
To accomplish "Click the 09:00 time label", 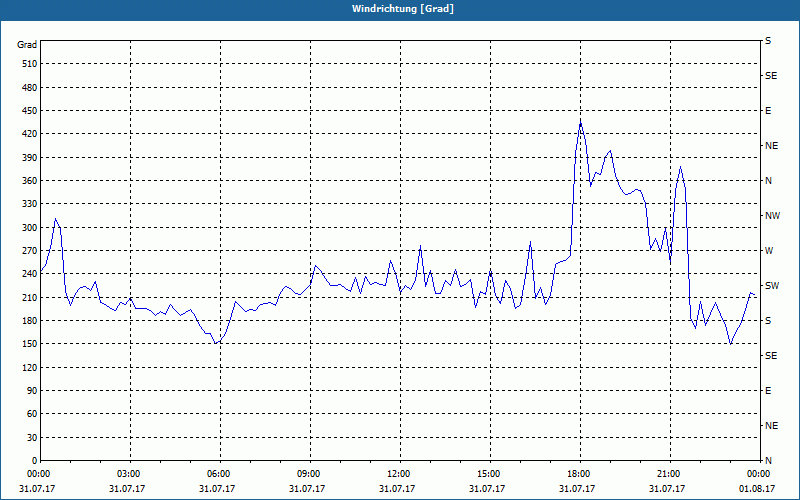I will (x=310, y=473).
